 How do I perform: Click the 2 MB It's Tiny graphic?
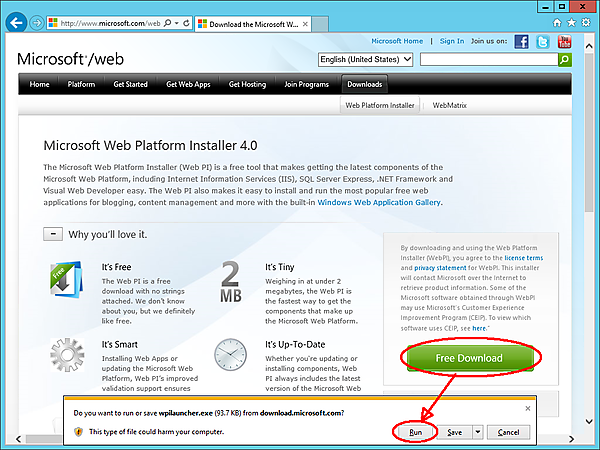click(231, 281)
